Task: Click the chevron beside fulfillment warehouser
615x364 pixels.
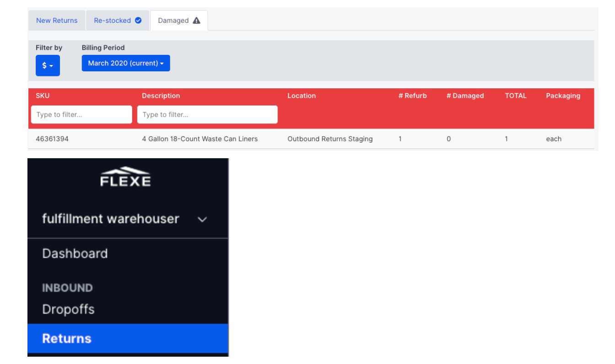Action: pos(202,219)
